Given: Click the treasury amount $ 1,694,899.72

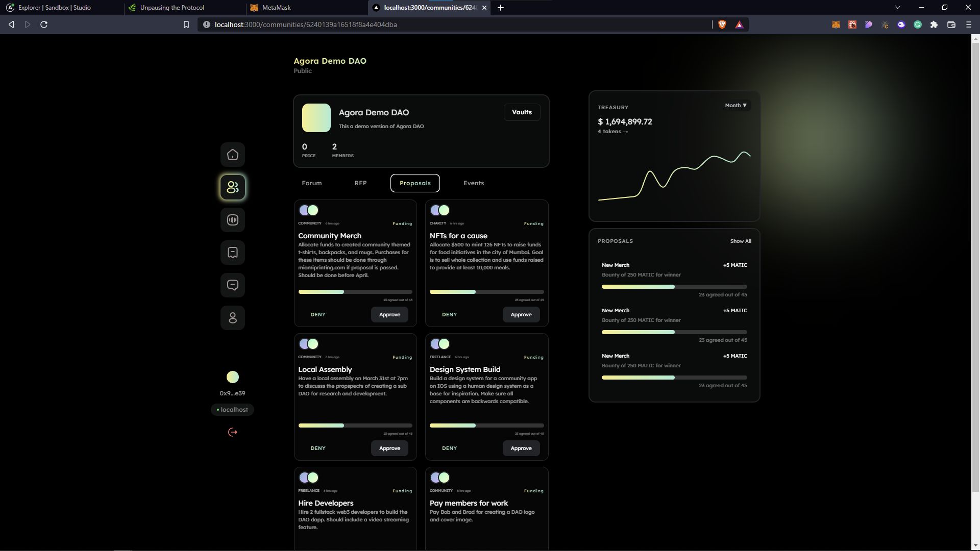Looking at the screenshot, I should coord(625,121).
